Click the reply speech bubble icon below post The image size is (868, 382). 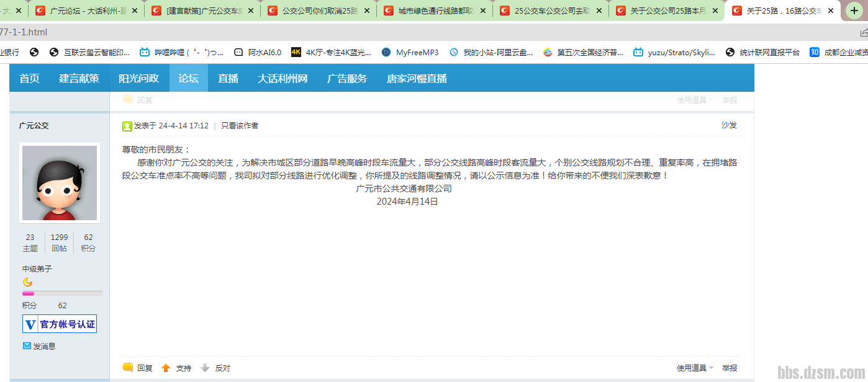click(x=128, y=368)
